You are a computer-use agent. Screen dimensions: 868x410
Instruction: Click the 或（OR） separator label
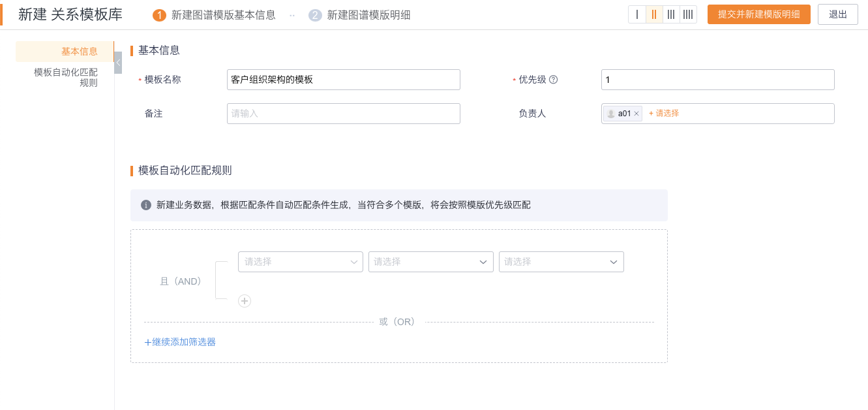coord(398,322)
